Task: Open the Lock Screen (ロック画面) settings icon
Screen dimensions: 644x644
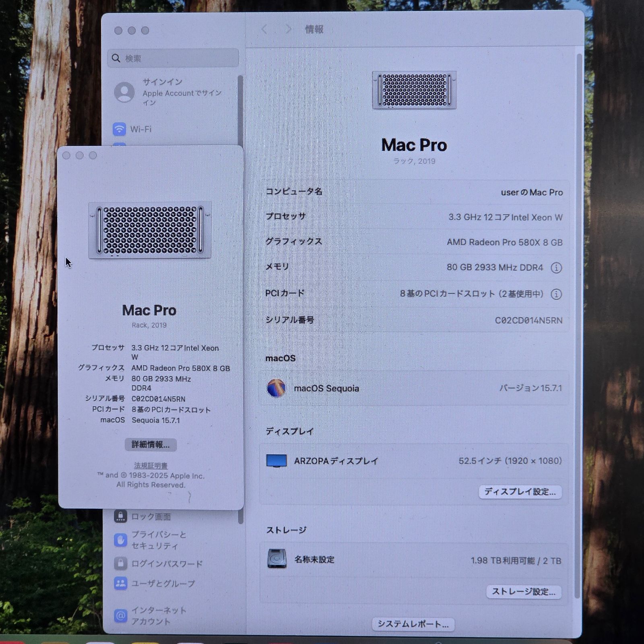Action: [x=120, y=516]
